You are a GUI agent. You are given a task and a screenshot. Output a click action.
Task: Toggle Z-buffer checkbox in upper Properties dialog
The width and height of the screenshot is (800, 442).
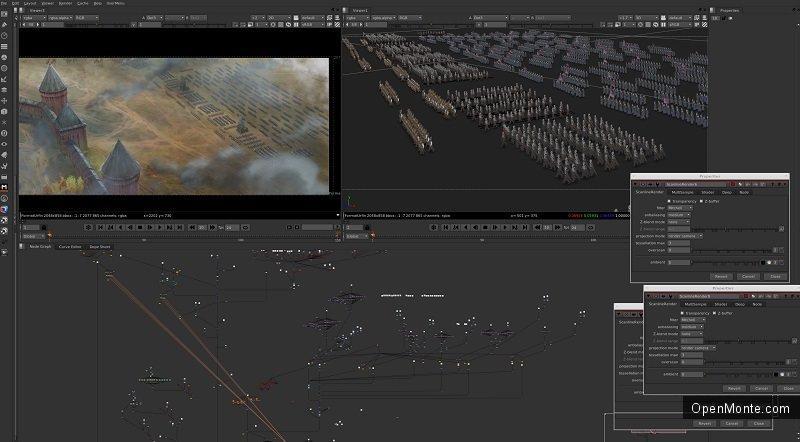coord(702,201)
